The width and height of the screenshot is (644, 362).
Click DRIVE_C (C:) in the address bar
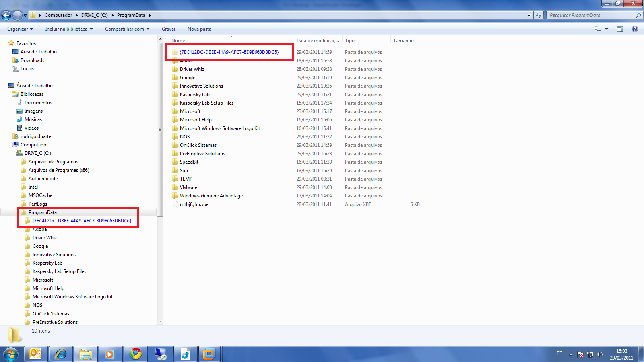tap(95, 15)
